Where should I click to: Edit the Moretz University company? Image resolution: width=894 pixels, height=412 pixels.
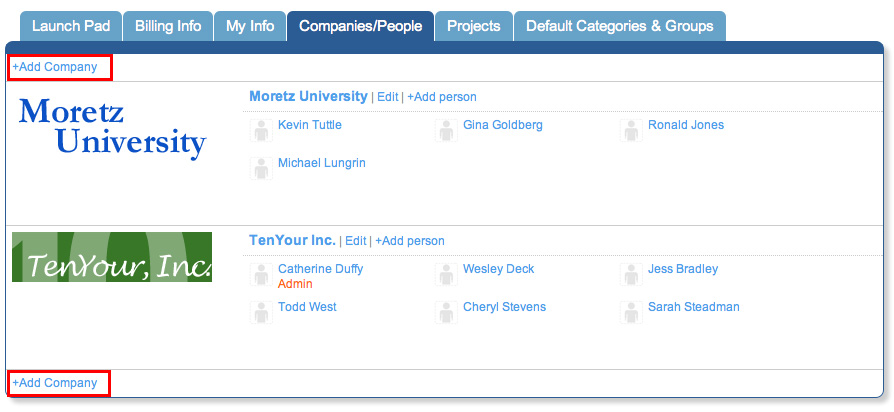[x=388, y=97]
